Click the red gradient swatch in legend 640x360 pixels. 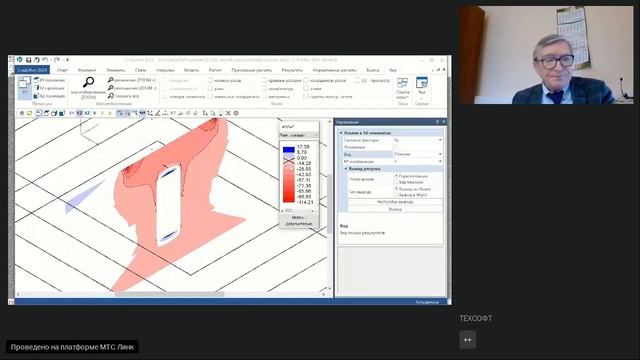(289, 182)
